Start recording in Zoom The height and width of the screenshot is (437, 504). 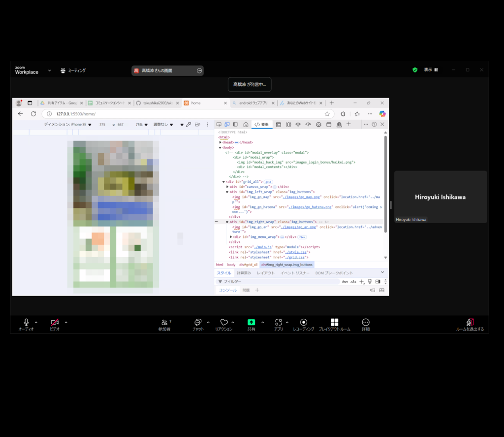click(303, 324)
